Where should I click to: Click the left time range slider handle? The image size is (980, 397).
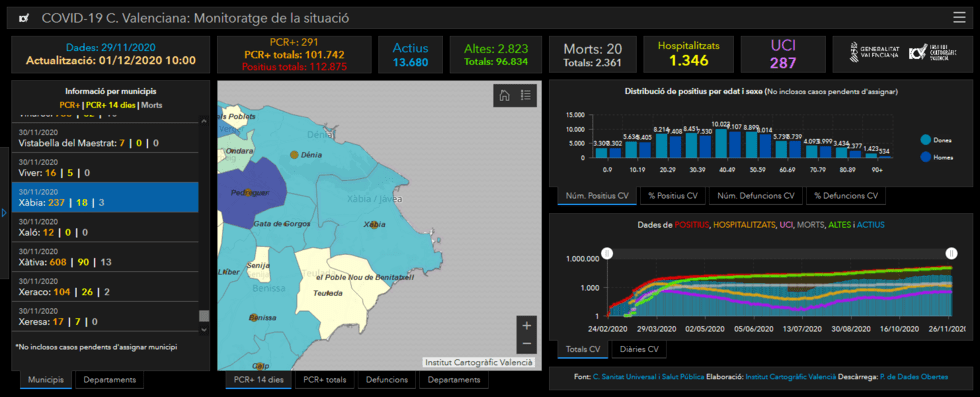pos(606,253)
